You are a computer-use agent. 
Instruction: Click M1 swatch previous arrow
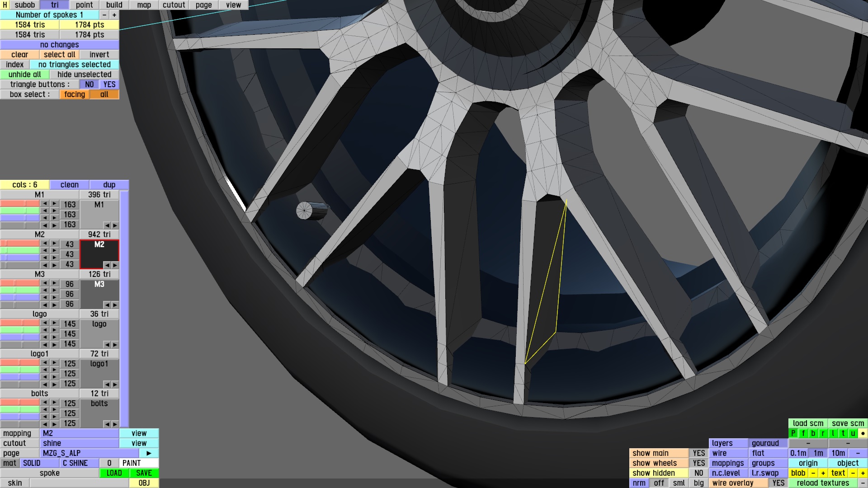click(x=107, y=225)
